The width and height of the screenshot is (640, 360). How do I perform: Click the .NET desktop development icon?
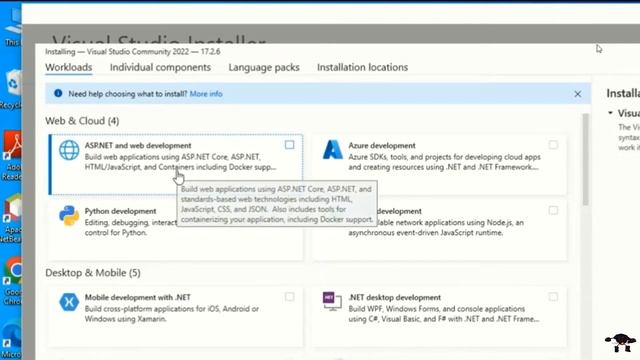(x=333, y=302)
